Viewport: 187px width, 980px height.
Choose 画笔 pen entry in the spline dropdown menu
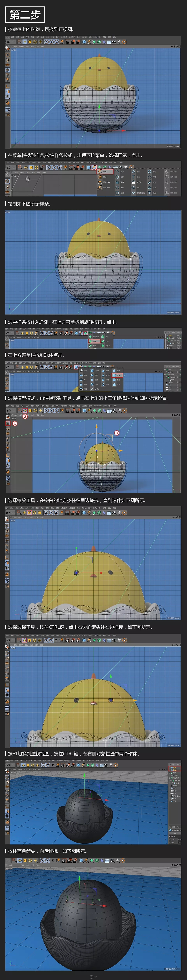tap(105, 171)
